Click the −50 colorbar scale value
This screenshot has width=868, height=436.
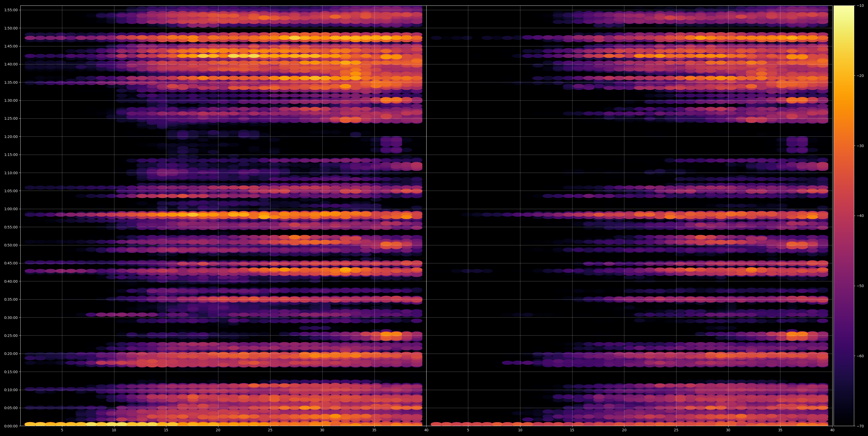[860, 286]
